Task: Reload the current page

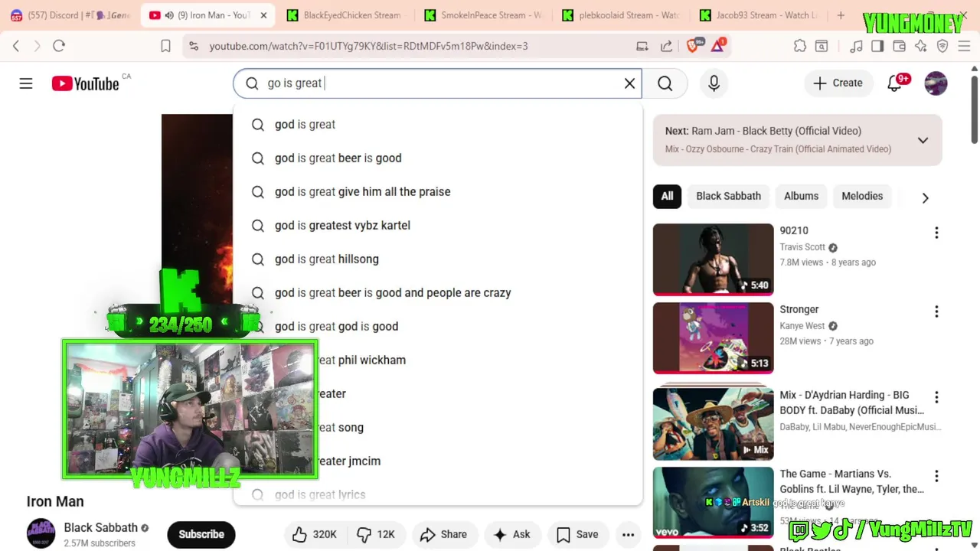Action: tap(59, 46)
